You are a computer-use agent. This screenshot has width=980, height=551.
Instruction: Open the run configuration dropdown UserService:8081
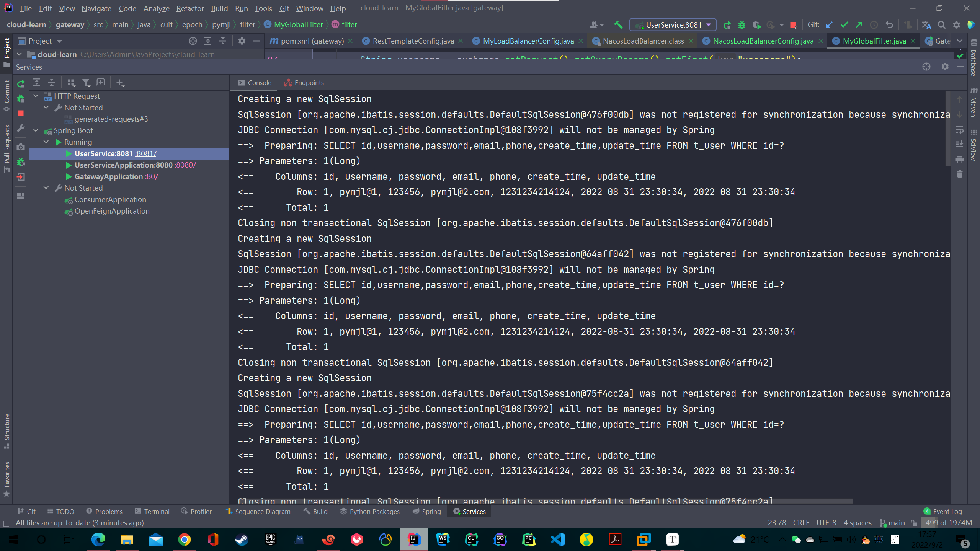(x=673, y=25)
